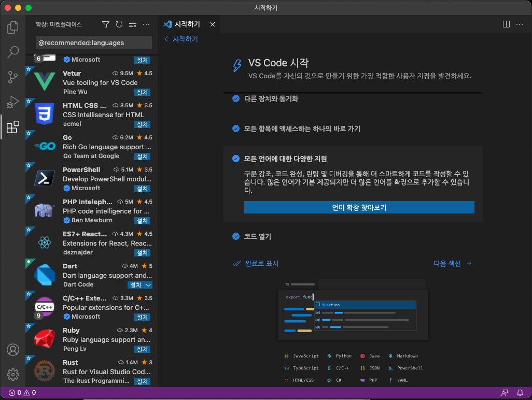Open the Search view in activity bar
The height and width of the screenshot is (400, 532).
[13, 52]
